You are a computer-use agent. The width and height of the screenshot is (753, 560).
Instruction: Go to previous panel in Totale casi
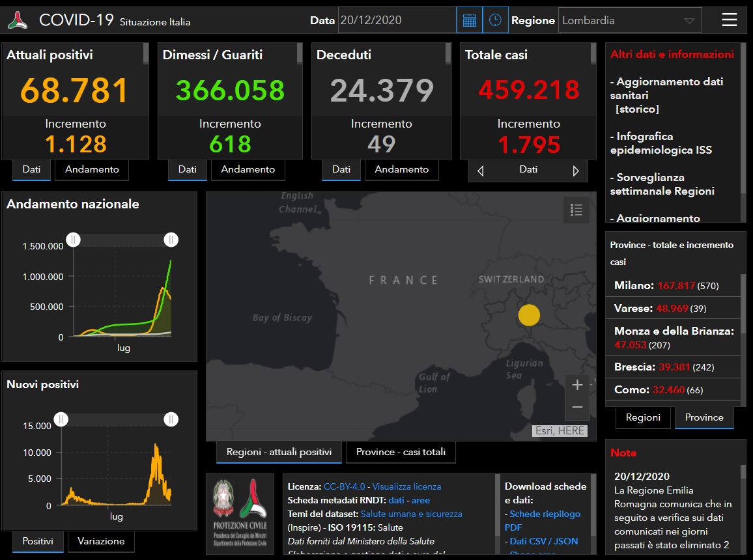481,171
